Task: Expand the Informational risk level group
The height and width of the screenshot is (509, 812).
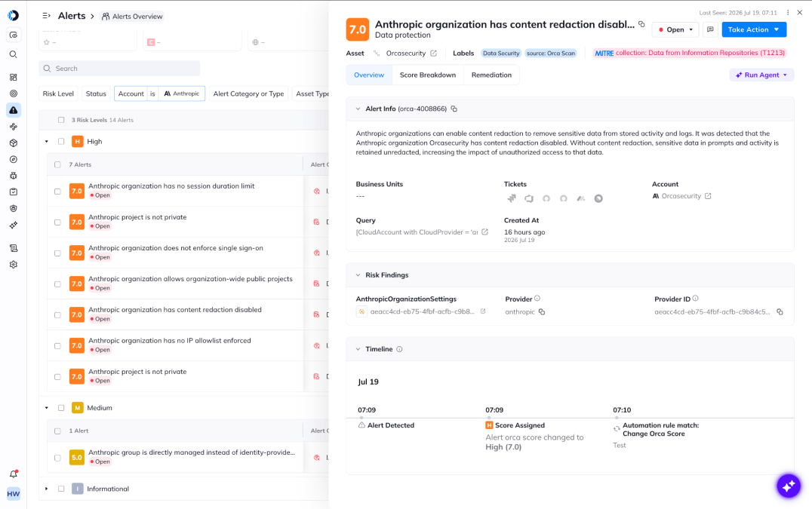Action: click(47, 489)
